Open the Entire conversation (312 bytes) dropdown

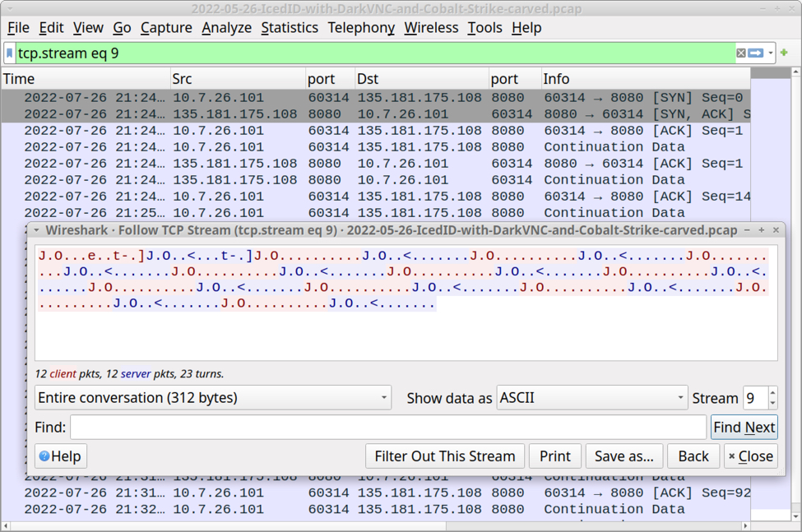pyautogui.click(x=213, y=398)
